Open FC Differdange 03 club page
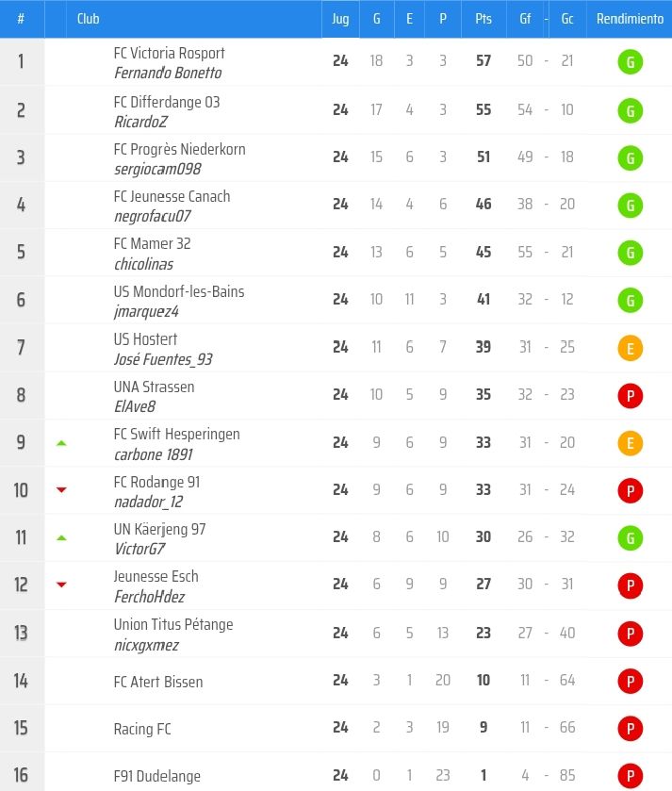The image size is (672, 791). [167, 102]
